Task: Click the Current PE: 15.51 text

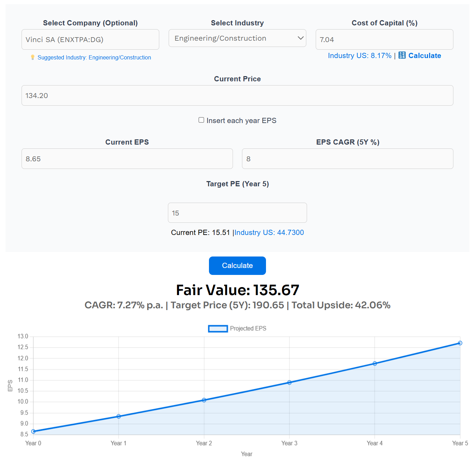Action: pos(200,233)
